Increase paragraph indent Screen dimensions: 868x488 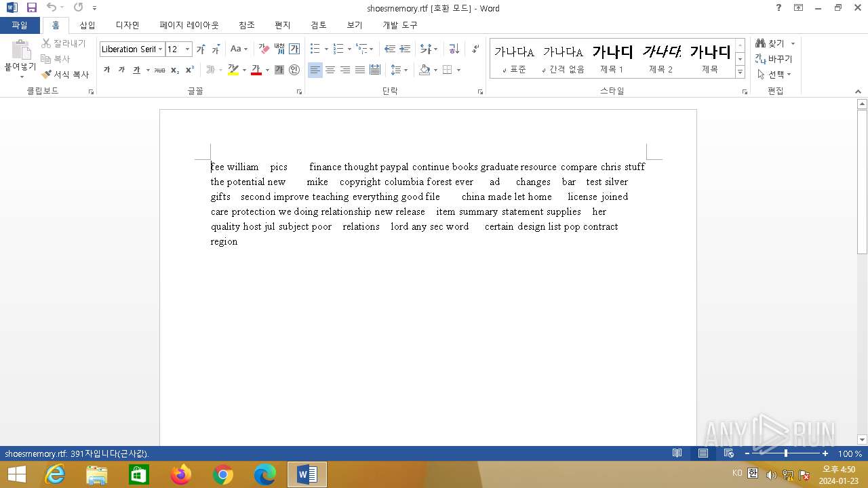(x=405, y=49)
